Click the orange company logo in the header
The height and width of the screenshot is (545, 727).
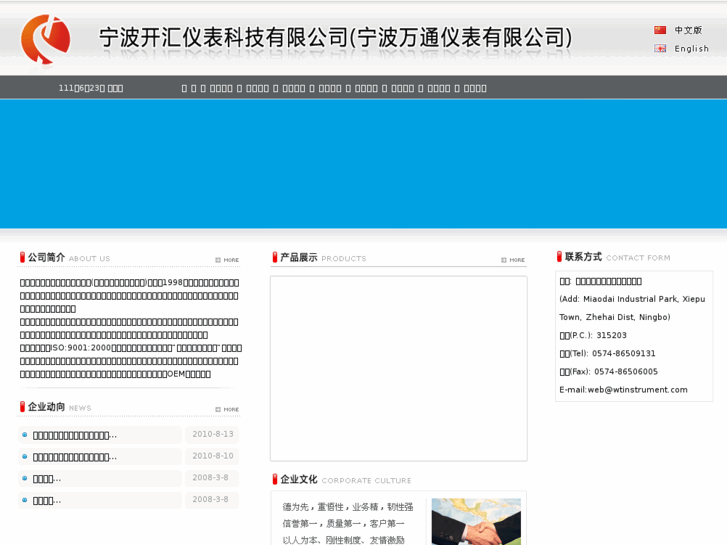pos(45,39)
